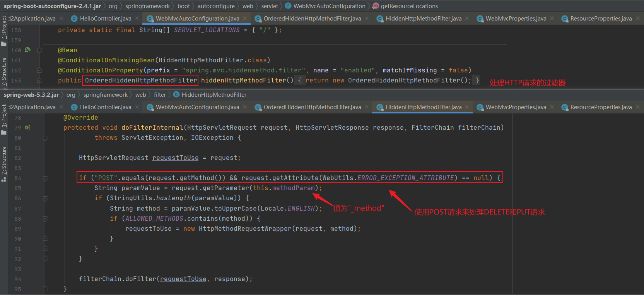Collapse the POST if-block at line 84
Viewport: 644px width, 295px height.
pos(45,178)
